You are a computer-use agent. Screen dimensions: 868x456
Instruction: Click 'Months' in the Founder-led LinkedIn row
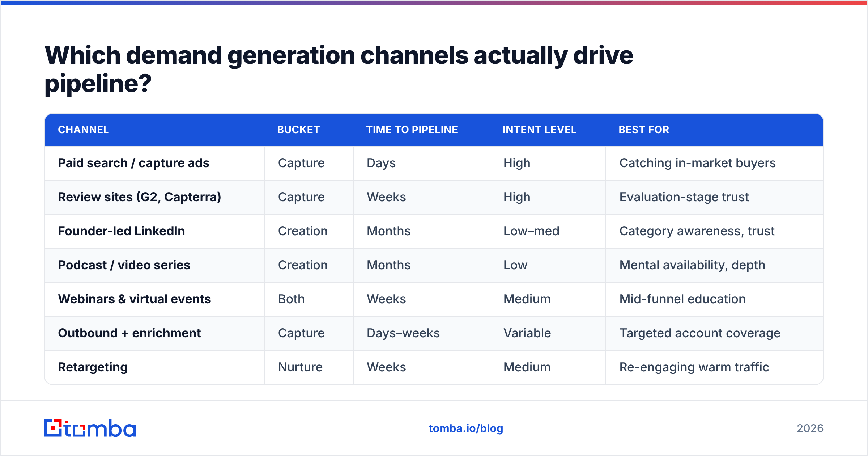(x=389, y=231)
